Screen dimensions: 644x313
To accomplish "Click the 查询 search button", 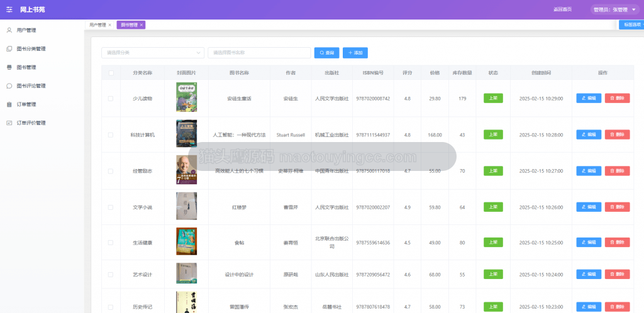I will (327, 53).
